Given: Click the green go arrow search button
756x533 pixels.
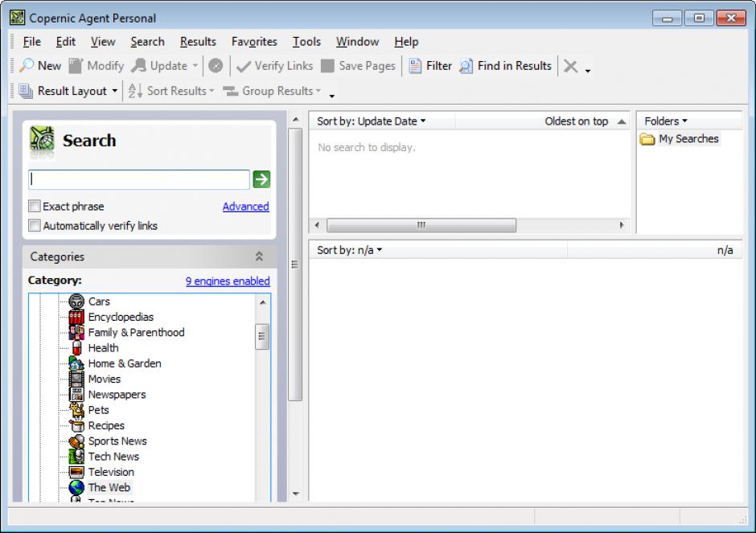Looking at the screenshot, I should (261, 179).
